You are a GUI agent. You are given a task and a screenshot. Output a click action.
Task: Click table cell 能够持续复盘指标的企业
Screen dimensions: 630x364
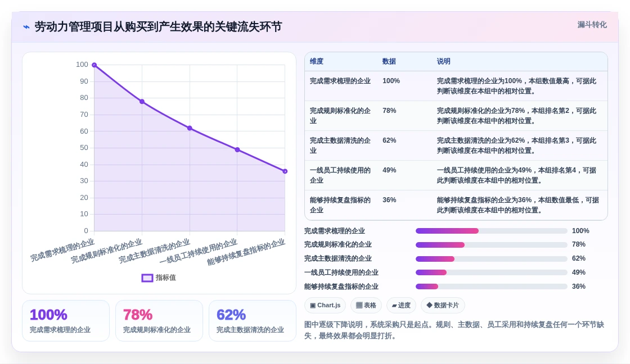point(340,204)
